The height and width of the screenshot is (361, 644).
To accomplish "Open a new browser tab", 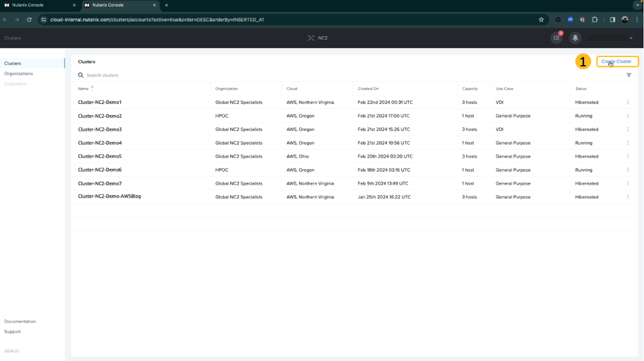I will [x=167, y=6].
